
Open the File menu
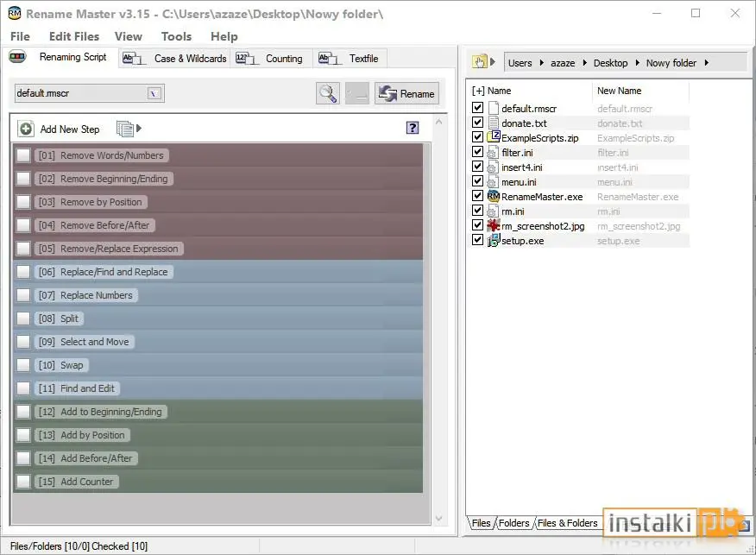[x=20, y=36]
